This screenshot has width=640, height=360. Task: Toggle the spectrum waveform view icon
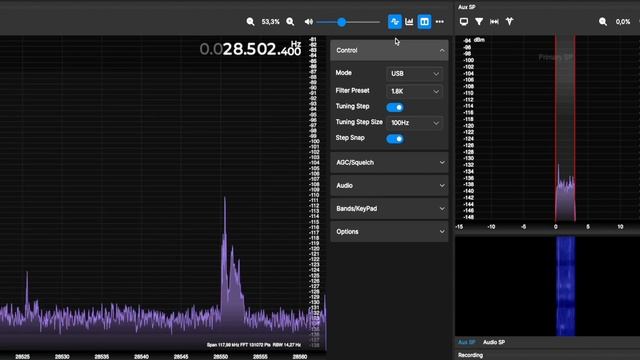point(395,22)
